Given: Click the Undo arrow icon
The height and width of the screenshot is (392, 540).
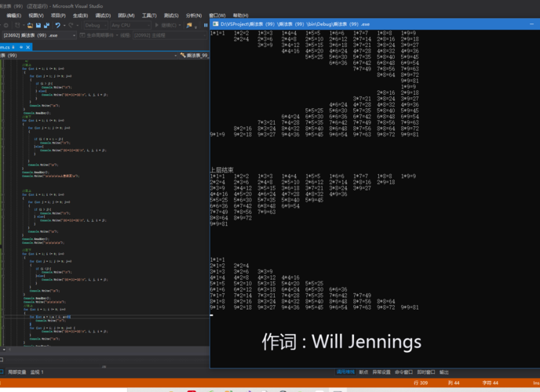Looking at the screenshot, I should (57, 25).
